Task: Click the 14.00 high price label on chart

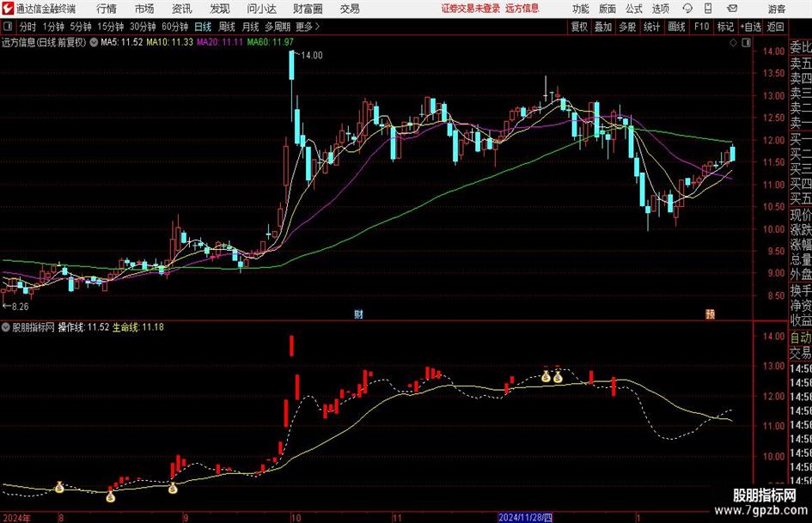Action: coord(312,56)
